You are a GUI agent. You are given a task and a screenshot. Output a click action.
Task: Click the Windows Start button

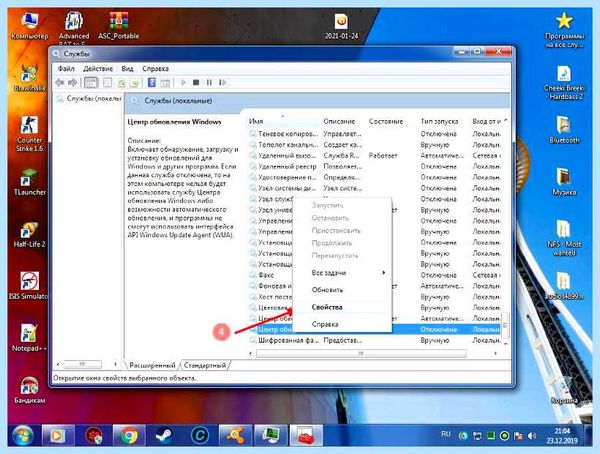click(x=23, y=436)
